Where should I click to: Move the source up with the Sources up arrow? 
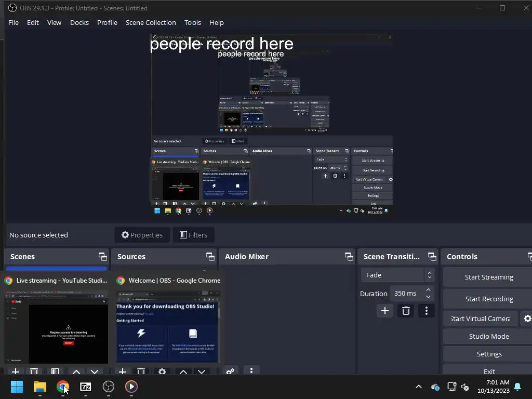click(x=183, y=371)
